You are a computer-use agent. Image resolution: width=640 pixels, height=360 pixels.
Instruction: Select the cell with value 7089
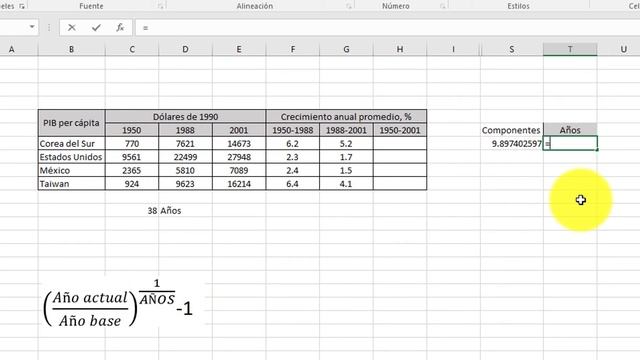tap(239, 171)
